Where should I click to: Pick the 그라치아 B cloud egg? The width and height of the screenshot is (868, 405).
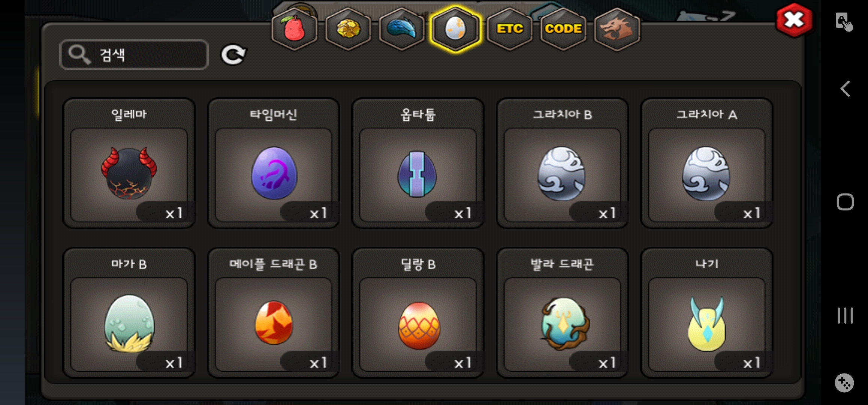[562, 163]
